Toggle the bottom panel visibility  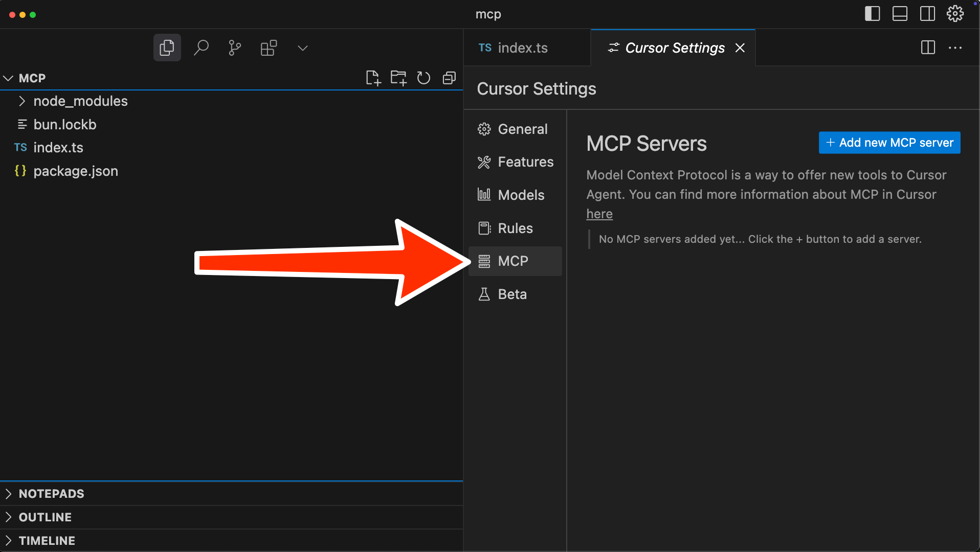(900, 14)
